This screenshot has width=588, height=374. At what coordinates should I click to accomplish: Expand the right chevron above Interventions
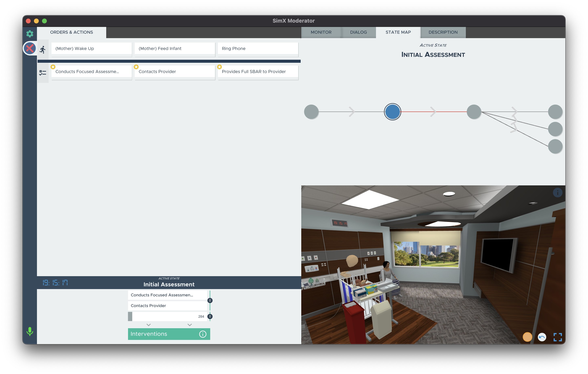click(190, 325)
